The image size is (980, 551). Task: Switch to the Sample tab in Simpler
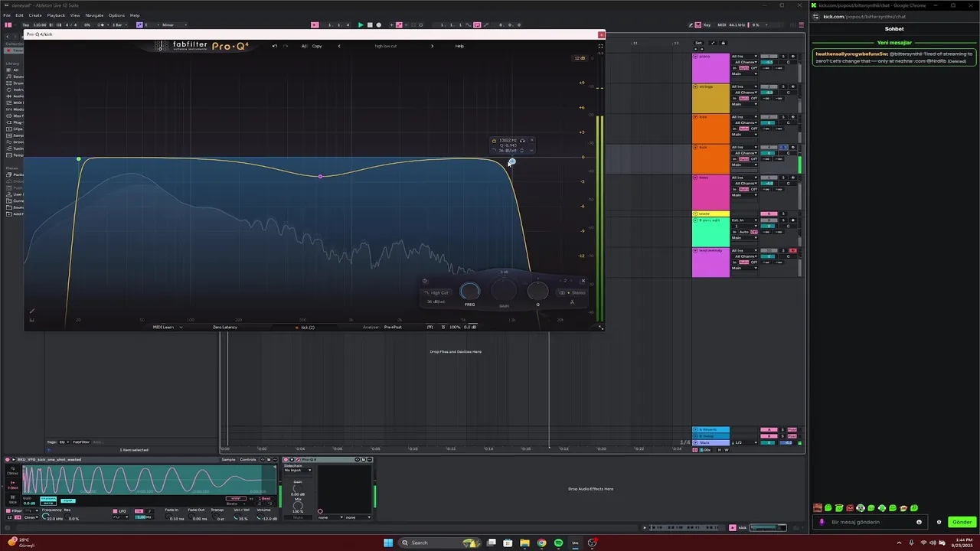tap(228, 460)
